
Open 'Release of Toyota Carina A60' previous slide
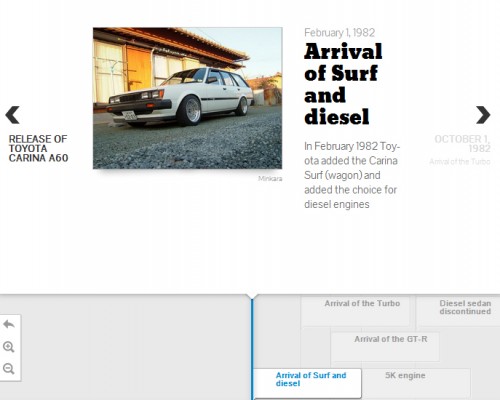click(38, 148)
